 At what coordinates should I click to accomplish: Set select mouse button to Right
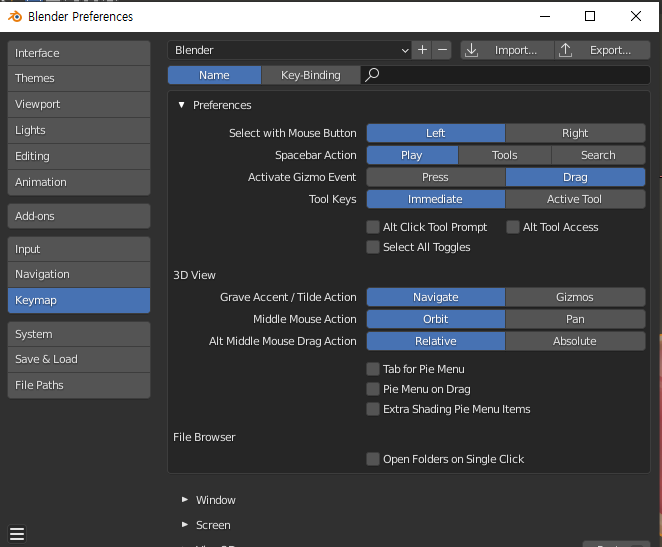[x=575, y=133]
